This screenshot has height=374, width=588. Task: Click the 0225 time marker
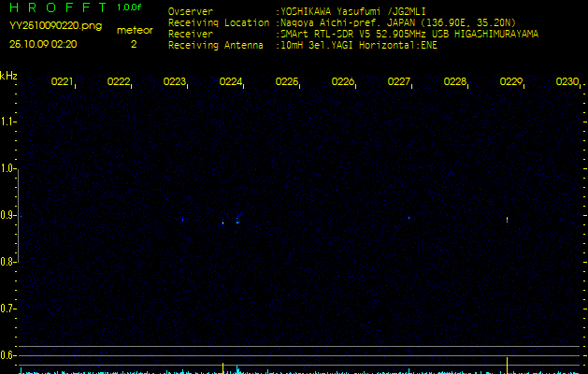coord(286,81)
